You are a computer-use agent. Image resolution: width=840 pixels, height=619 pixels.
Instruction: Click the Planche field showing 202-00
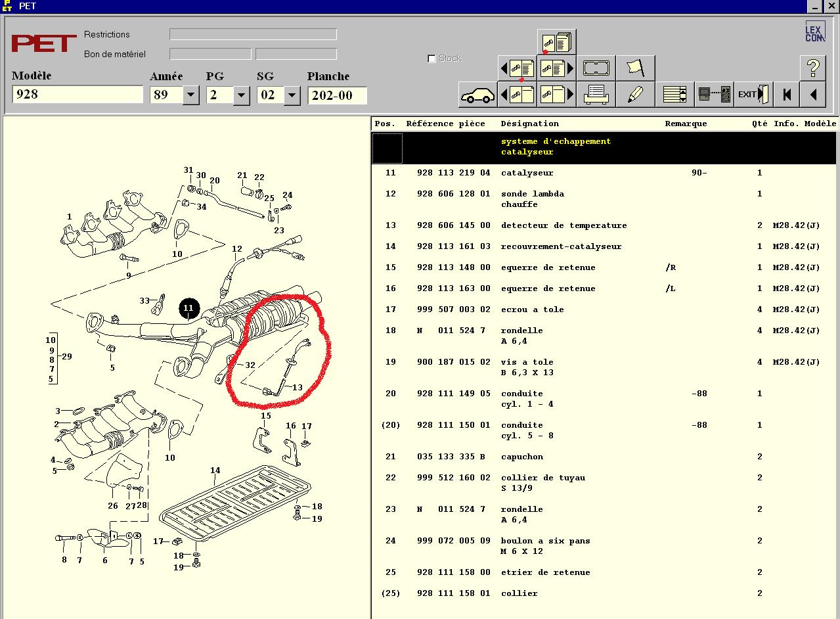[x=337, y=95]
